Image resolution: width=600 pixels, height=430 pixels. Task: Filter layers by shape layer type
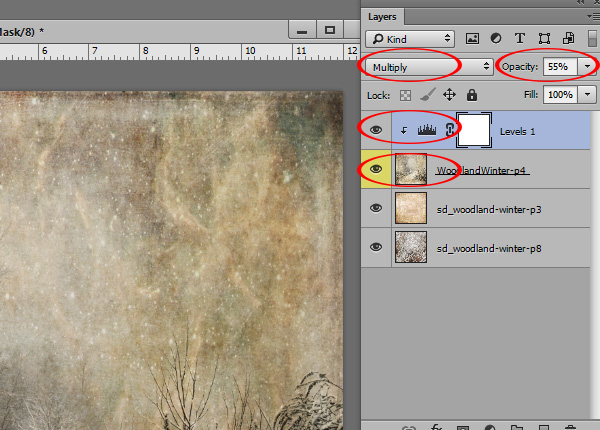(545, 39)
